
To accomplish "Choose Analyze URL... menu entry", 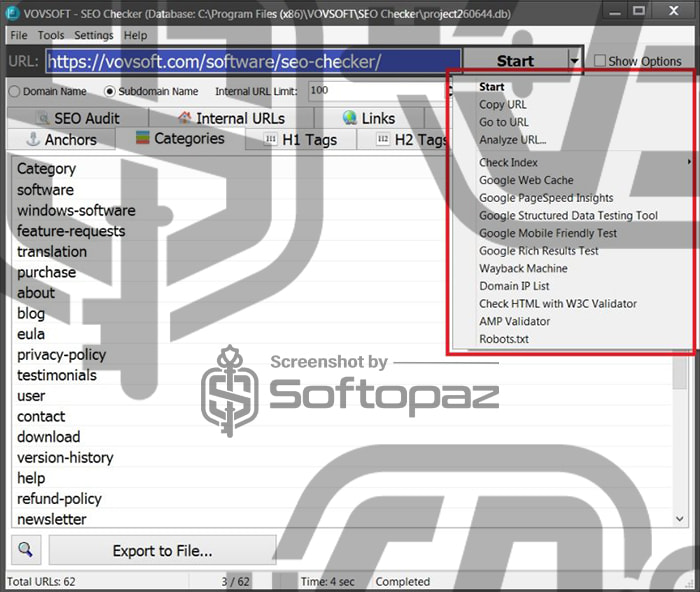I will (x=571, y=140).
